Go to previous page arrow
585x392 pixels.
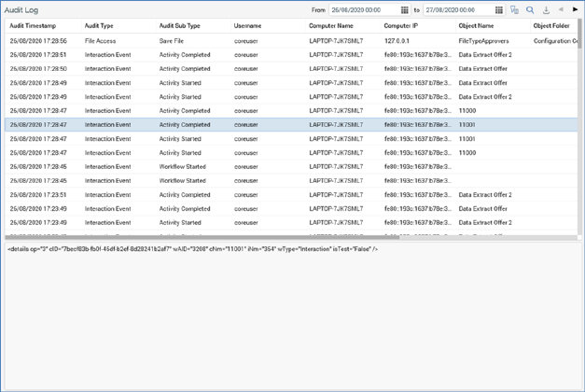[x=561, y=9]
